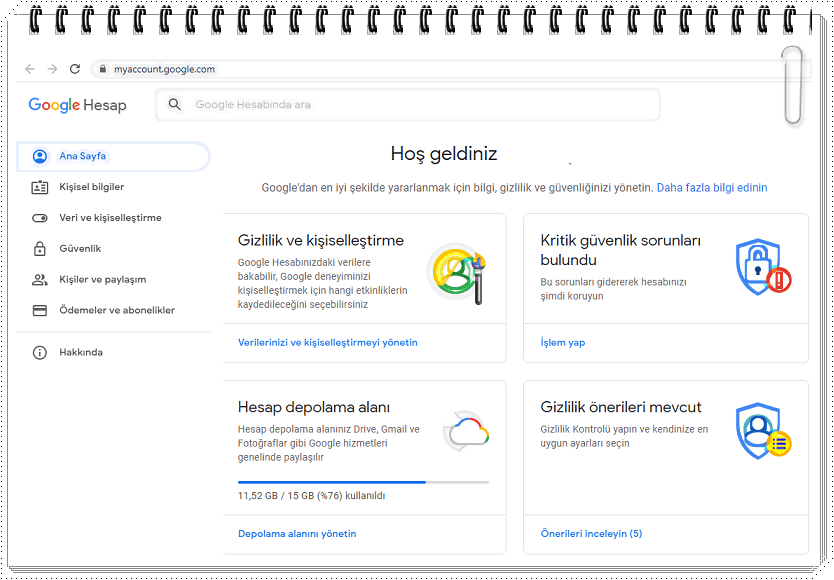Click the storage cloud illustration

(466, 432)
